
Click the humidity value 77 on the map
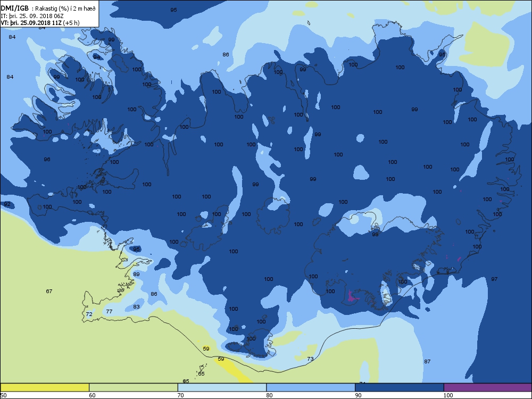click(x=109, y=311)
